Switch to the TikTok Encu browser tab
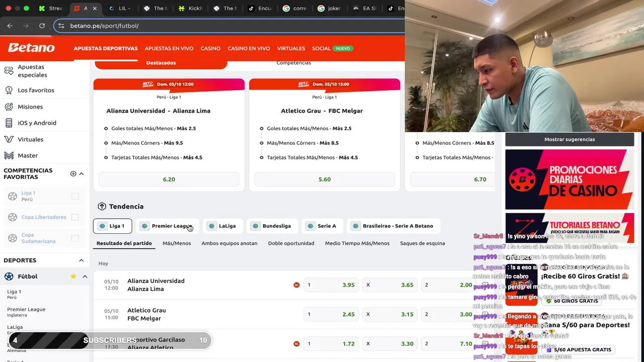Screen dimensions: 644x362 (x=260, y=9)
